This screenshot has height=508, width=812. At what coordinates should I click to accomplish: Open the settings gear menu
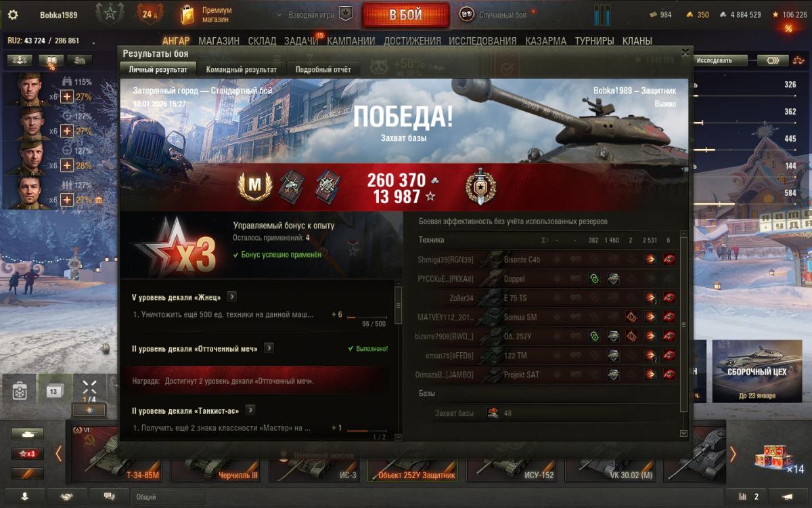click(13, 15)
